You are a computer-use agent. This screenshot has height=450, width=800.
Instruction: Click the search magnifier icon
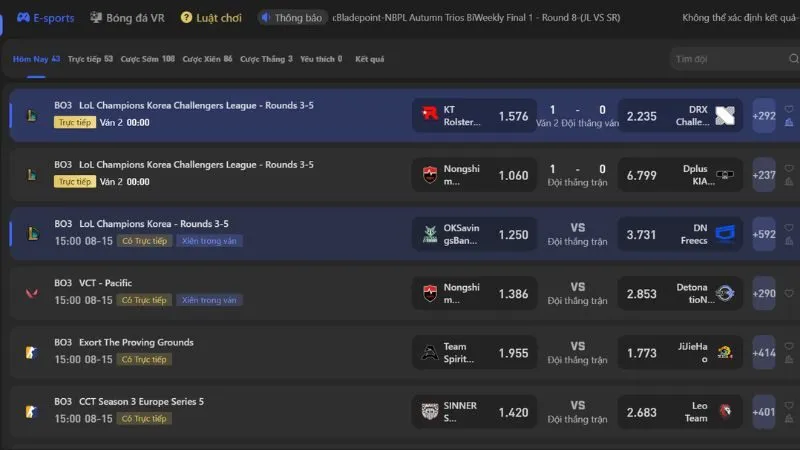pos(793,59)
